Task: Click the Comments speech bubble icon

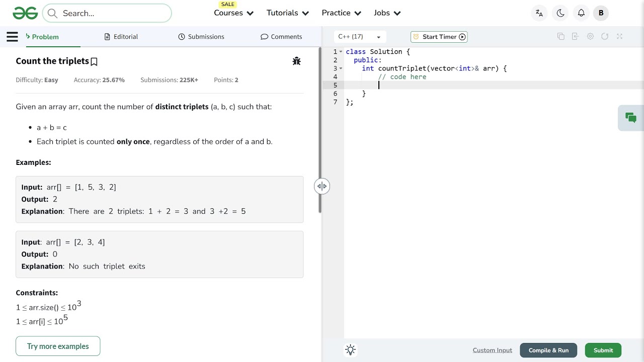Action: coord(264,37)
